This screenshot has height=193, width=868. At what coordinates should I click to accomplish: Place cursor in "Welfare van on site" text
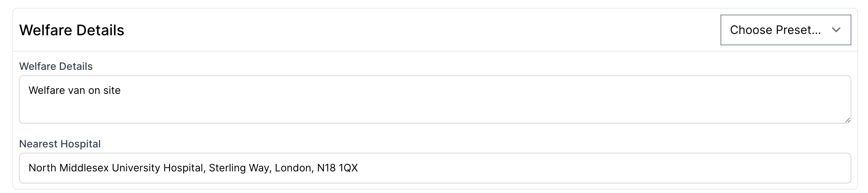coord(74,90)
